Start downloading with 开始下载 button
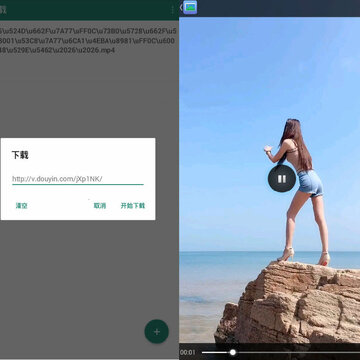 133,206
